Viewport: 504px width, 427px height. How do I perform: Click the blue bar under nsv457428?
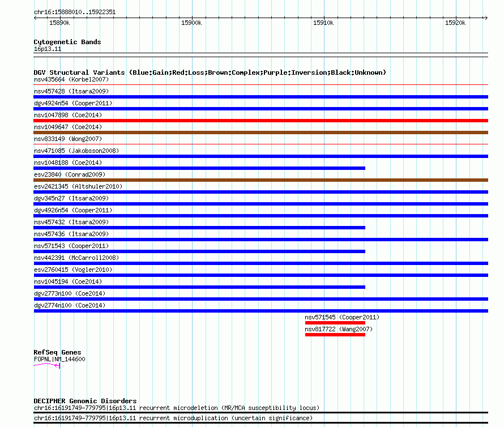pos(260,97)
